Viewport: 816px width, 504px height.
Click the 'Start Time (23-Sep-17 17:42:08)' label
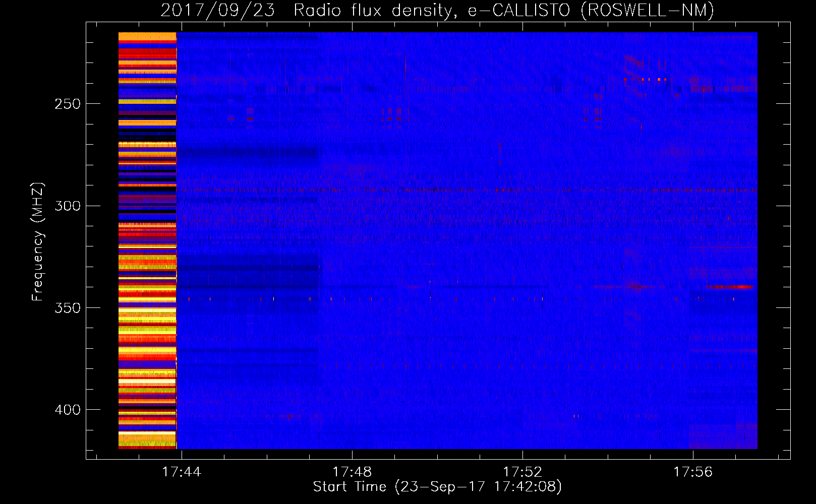[x=437, y=487]
